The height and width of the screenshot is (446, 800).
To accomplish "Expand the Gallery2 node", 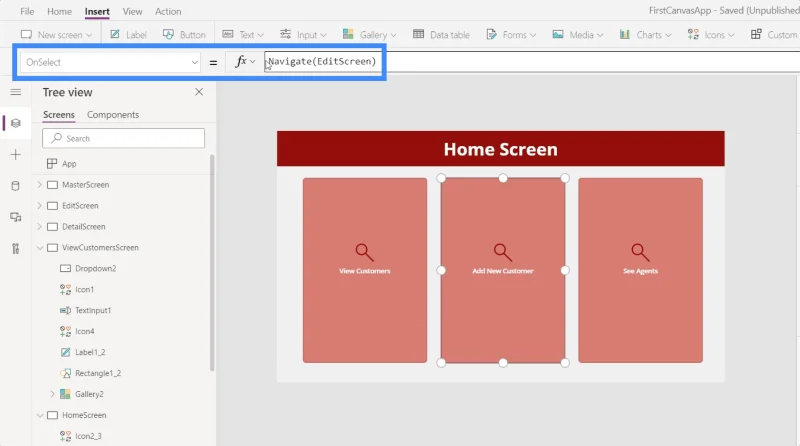I will coord(52,394).
